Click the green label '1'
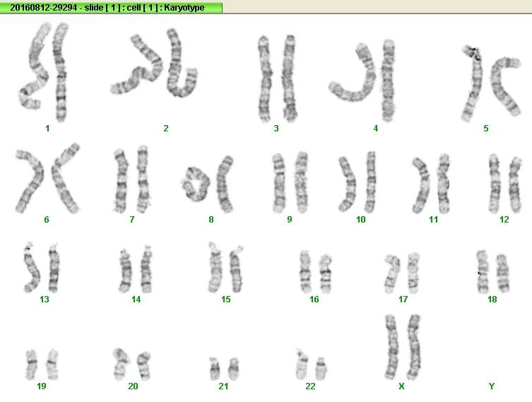This screenshot has height=402, width=532. tap(47, 129)
